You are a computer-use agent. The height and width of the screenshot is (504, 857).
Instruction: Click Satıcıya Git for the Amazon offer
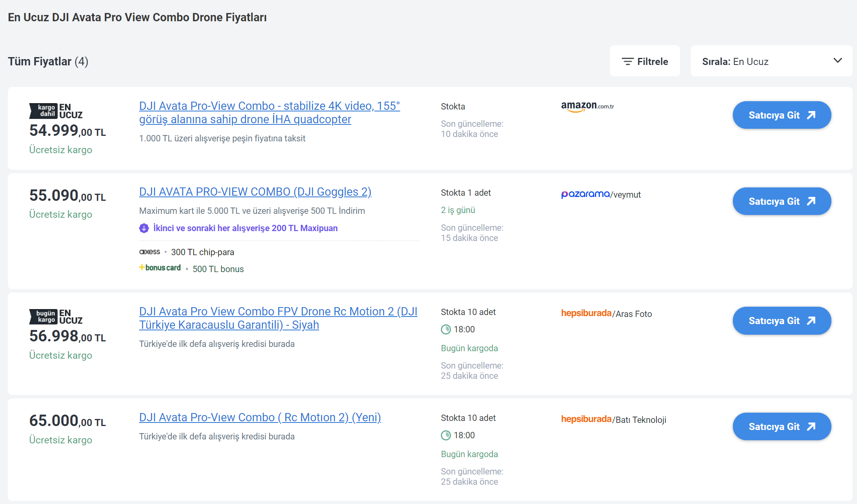(x=782, y=115)
